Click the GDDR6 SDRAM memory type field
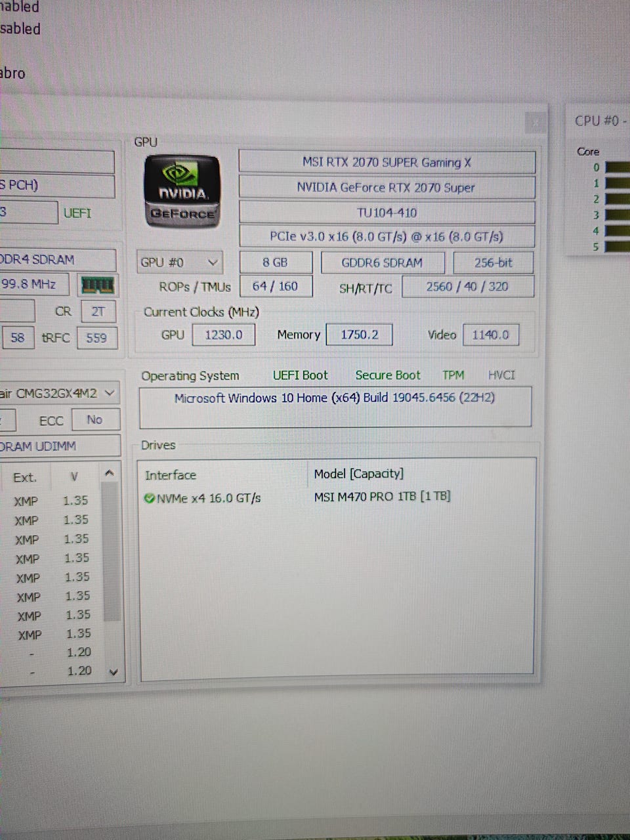The height and width of the screenshot is (840, 630). pyautogui.click(x=383, y=262)
